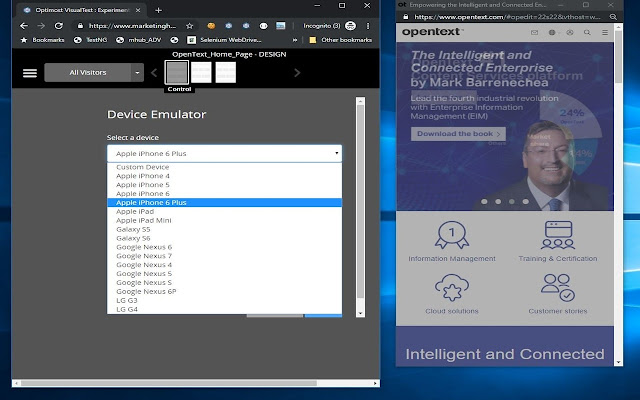Choose Google Nexus 6 option
This screenshot has width=640, height=400.
click(x=224, y=247)
